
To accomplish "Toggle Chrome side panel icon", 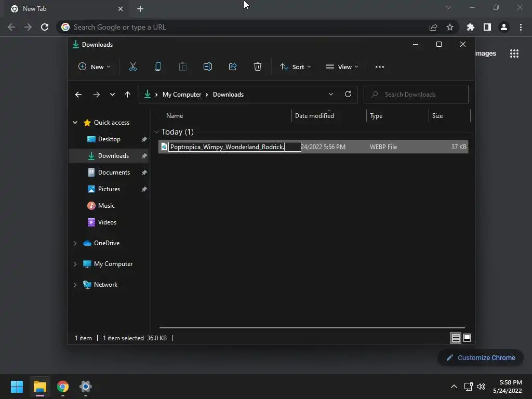I will click(x=487, y=27).
